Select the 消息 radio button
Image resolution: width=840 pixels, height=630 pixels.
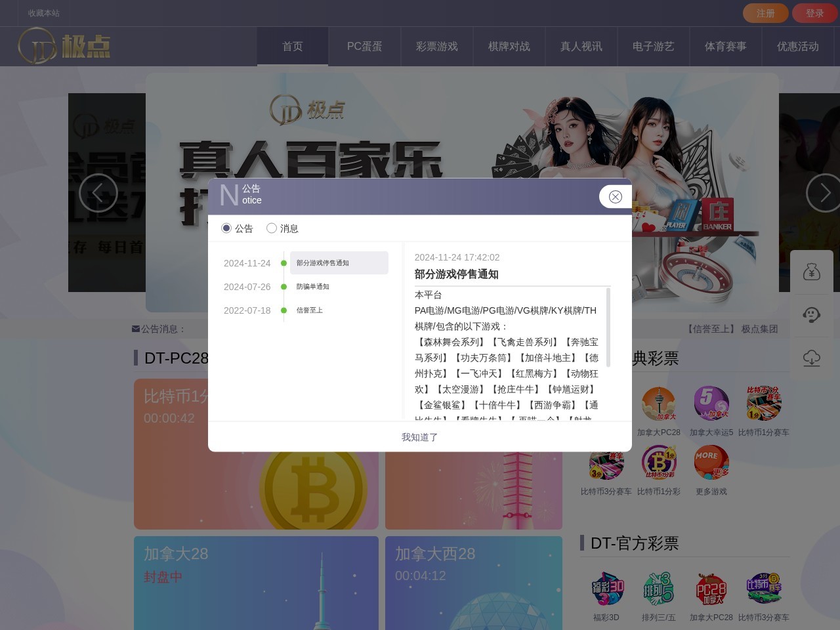(x=272, y=228)
